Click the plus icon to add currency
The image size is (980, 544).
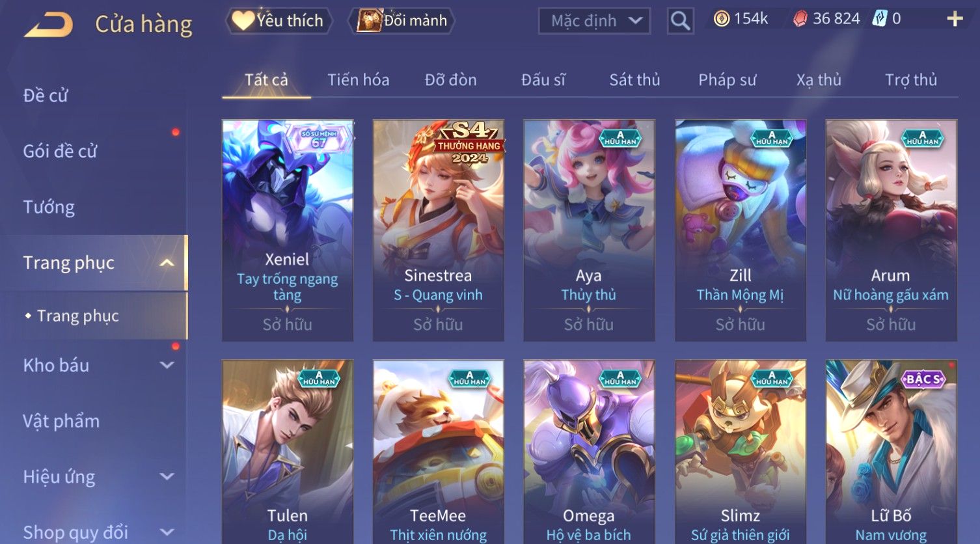coord(955,19)
